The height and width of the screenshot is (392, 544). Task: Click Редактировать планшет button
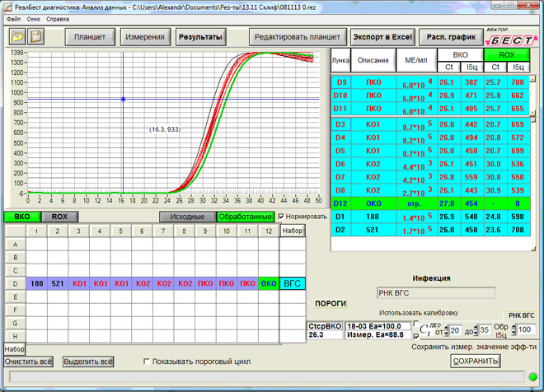[x=298, y=37]
